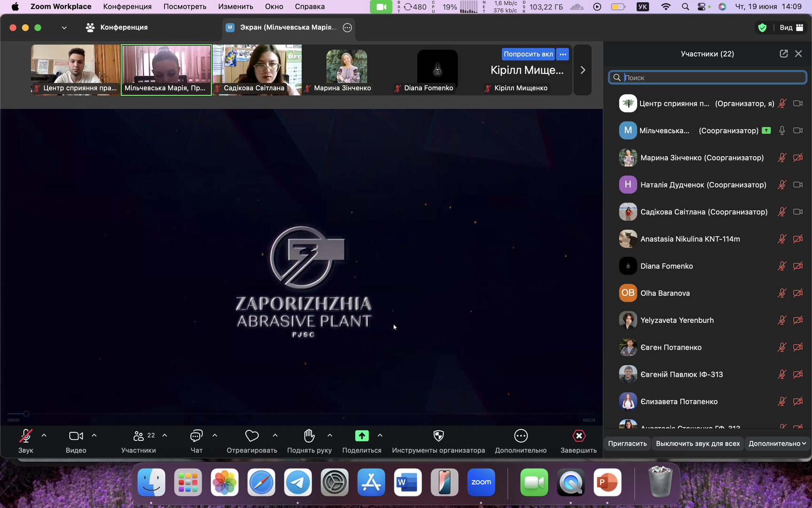The width and height of the screenshot is (812, 508).
Task: Toggle the Video camera button
Action: pyautogui.click(x=76, y=437)
